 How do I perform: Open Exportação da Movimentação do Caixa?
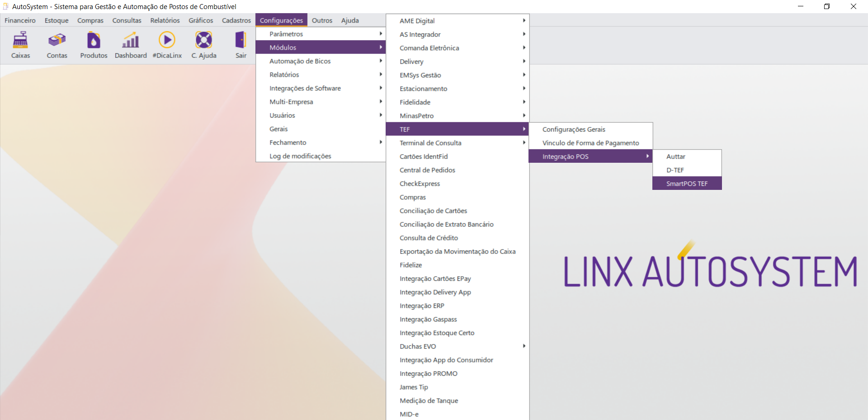458,251
